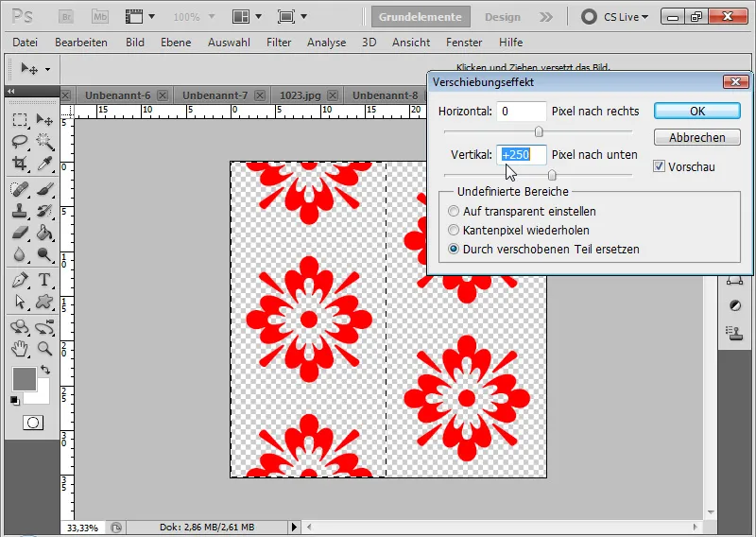Close the Unbenannt-6 tab

point(163,95)
